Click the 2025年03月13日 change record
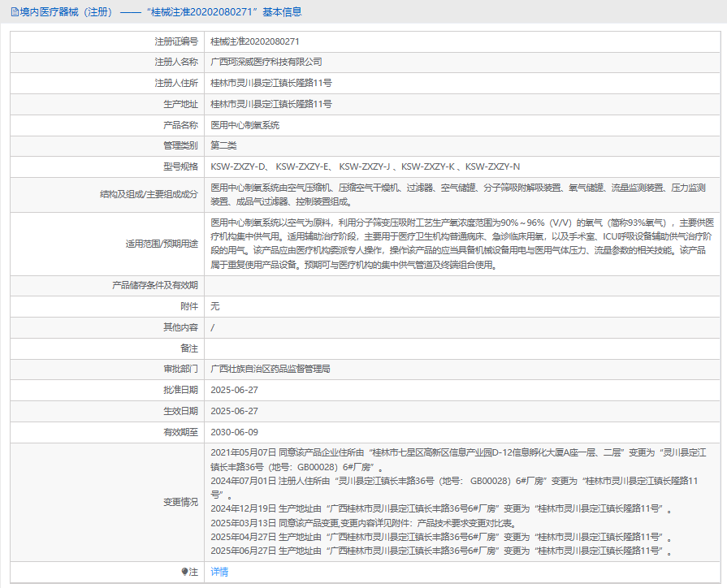Screen dimensions: 727x588 (364, 523)
